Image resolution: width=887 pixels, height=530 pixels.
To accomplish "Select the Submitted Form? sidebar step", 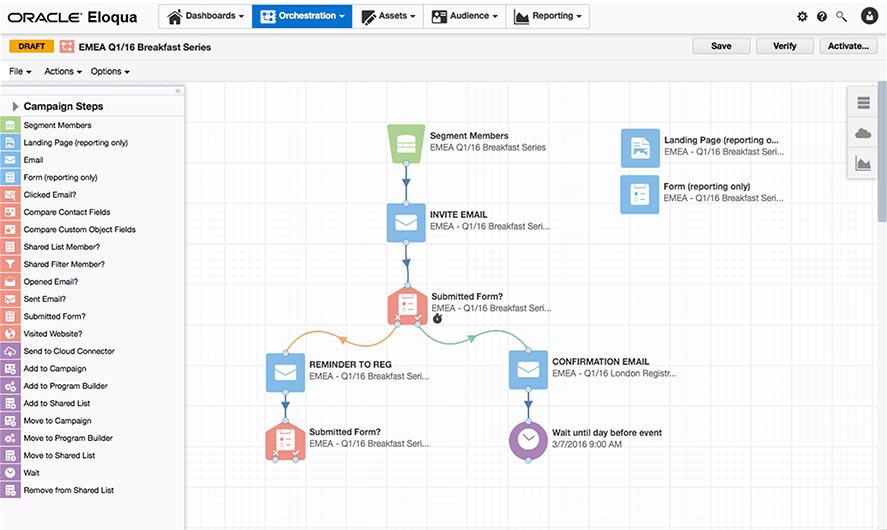I will pos(54,316).
